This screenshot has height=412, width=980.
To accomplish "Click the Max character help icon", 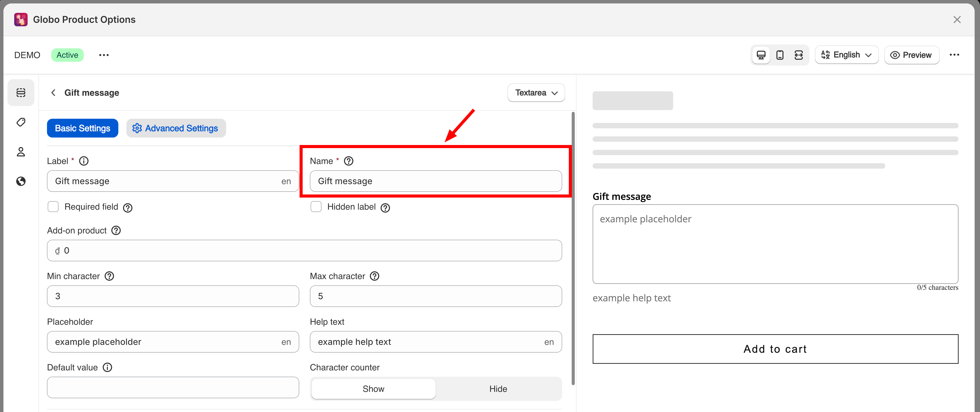I will pos(374,276).
